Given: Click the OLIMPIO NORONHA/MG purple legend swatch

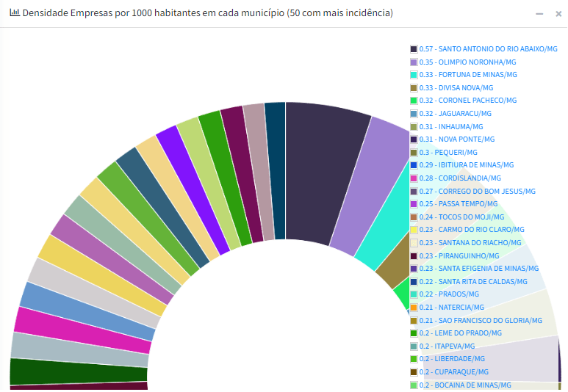Looking at the screenshot, I should [x=414, y=62].
